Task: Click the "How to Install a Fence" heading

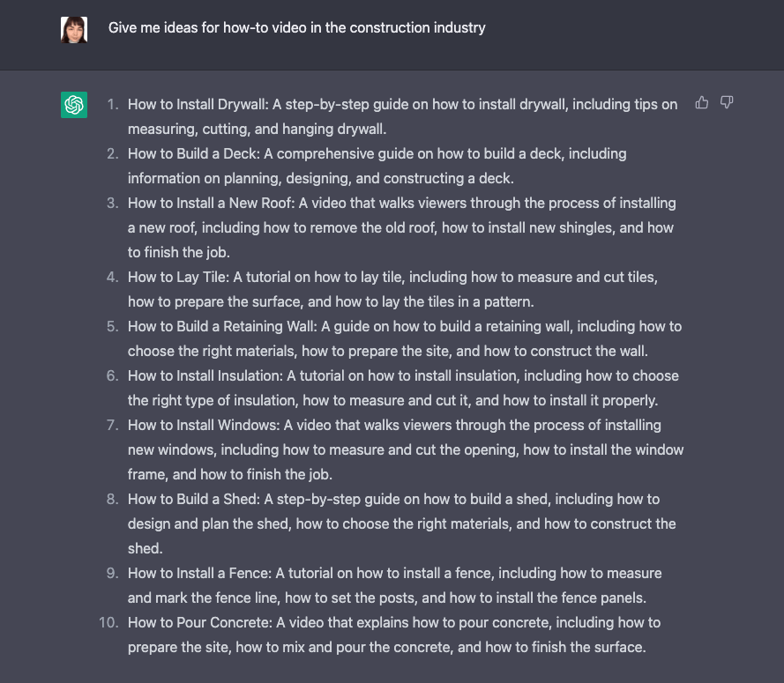Action: 201,573
